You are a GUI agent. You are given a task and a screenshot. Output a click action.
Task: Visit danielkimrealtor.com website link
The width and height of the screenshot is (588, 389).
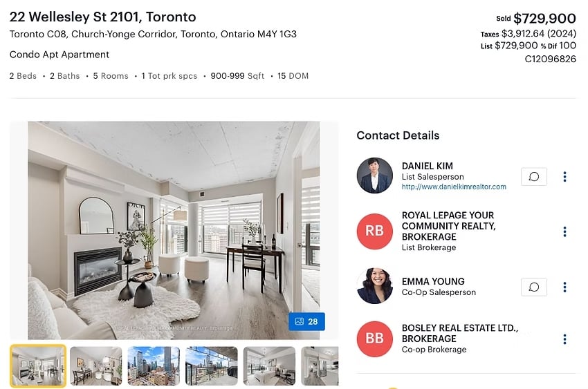coord(454,187)
